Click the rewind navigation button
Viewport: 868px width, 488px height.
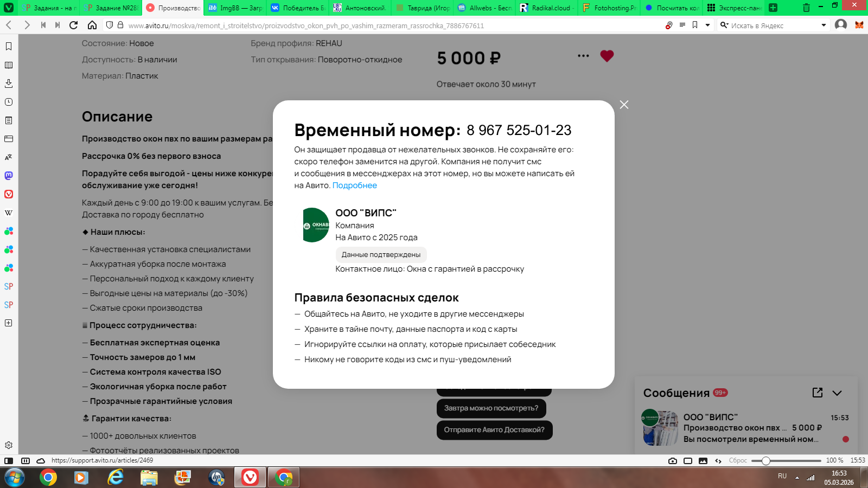(43, 25)
